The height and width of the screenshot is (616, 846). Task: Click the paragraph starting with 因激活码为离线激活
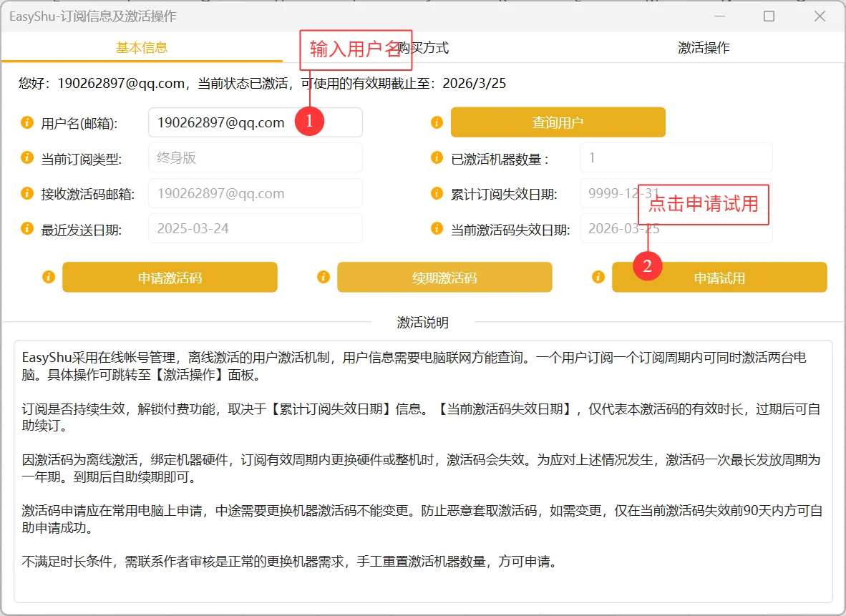(421, 468)
